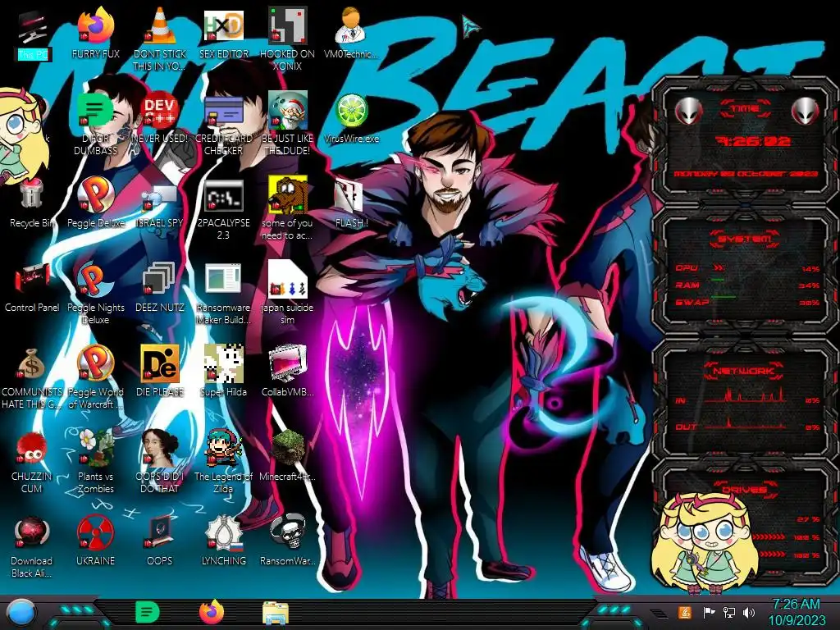Click the NETWORK widget header
The image size is (840, 630).
coord(745,370)
